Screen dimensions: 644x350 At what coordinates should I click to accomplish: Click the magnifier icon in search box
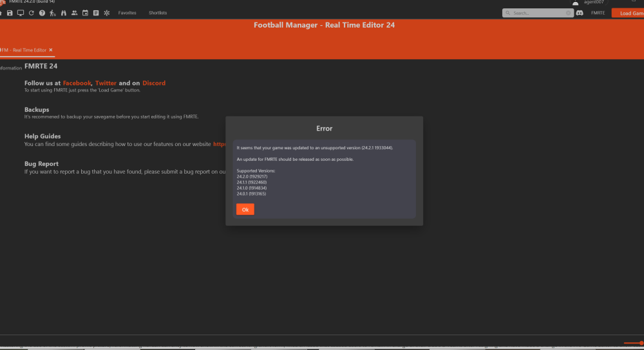click(507, 13)
